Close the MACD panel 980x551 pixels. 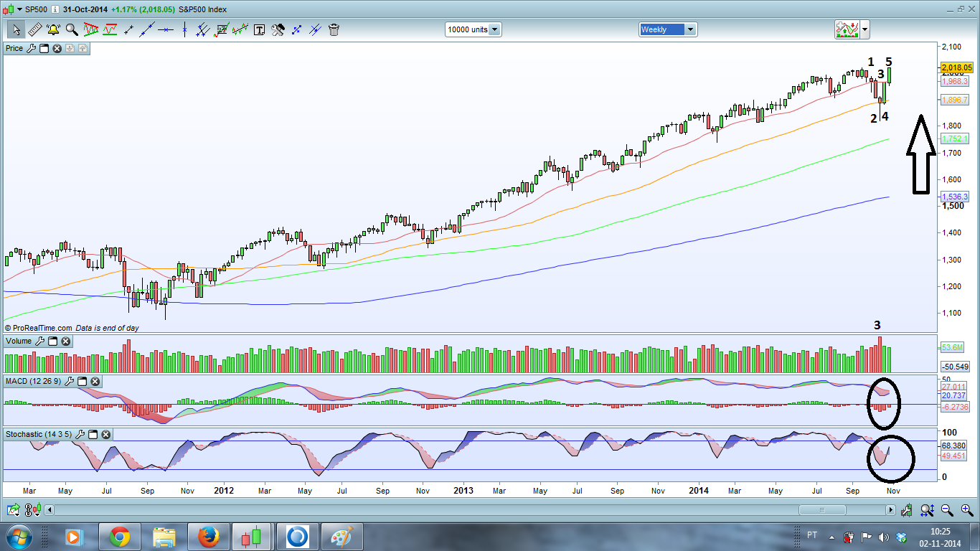click(95, 382)
